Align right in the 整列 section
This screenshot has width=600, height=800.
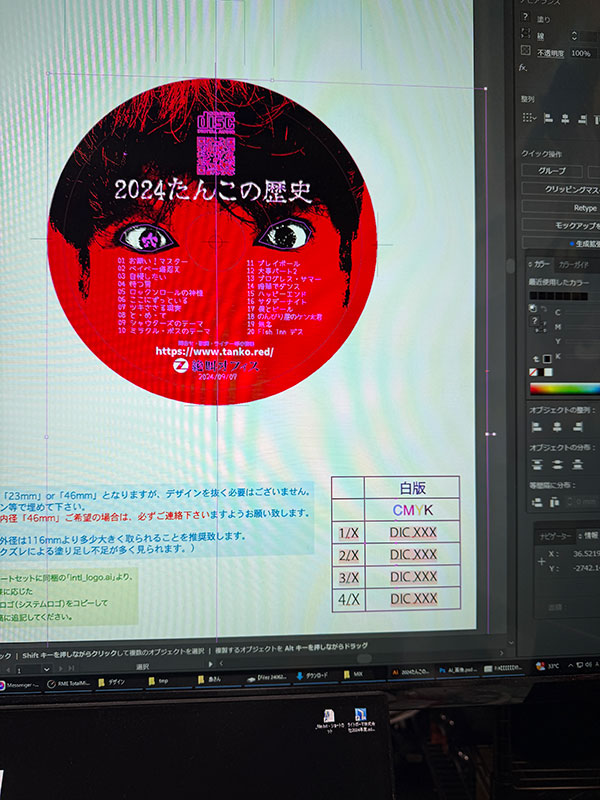coord(582,119)
